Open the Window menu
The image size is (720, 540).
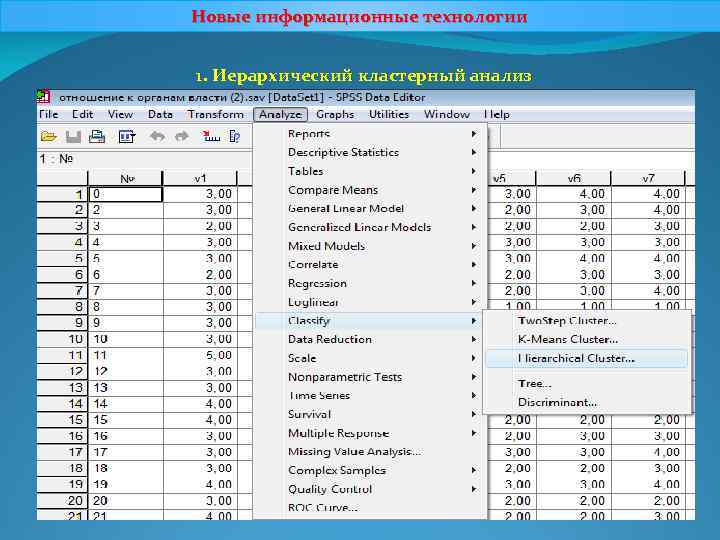447,114
